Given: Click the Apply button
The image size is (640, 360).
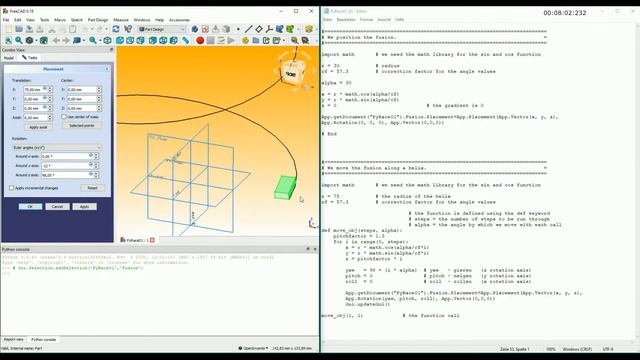Looking at the screenshot, I should point(84,207).
